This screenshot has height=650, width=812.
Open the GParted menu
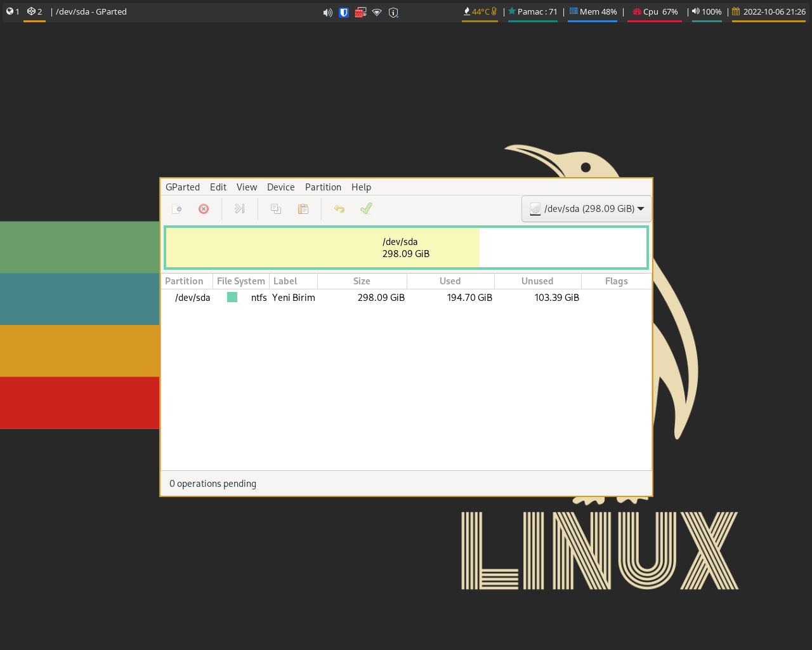tap(183, 187)
